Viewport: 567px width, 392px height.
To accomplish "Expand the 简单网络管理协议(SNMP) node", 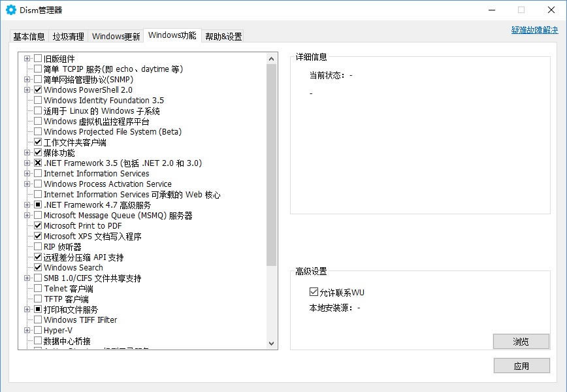I will (27, 79).
